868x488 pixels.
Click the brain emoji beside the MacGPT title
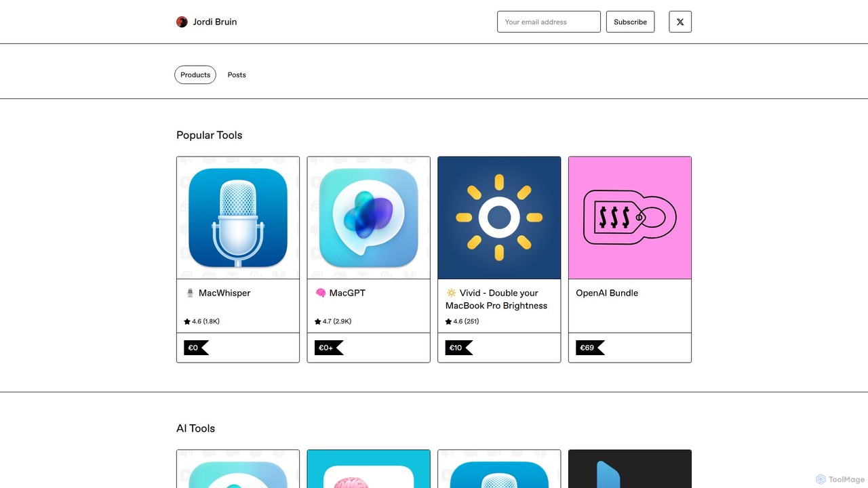point(321,293)
